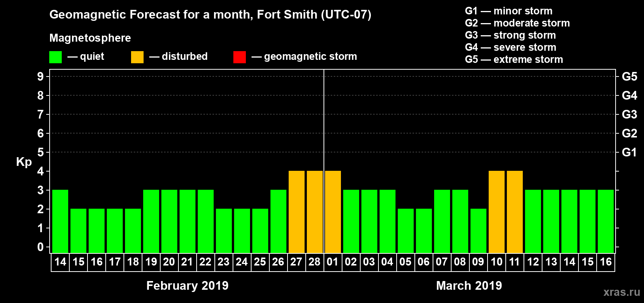This screenshot has height=303, width=644.
Task: Click the G3 right axis label
Action: coord(630,114)
